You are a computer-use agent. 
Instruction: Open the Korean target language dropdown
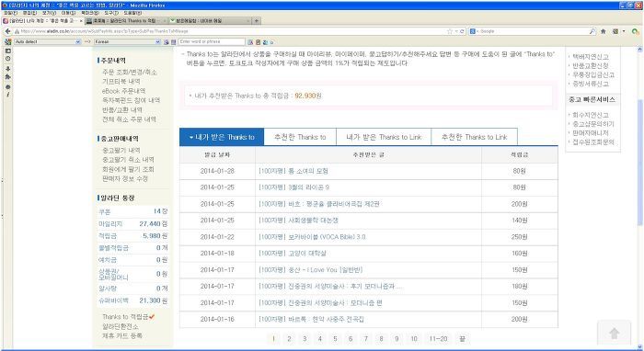tap(127, 42)
